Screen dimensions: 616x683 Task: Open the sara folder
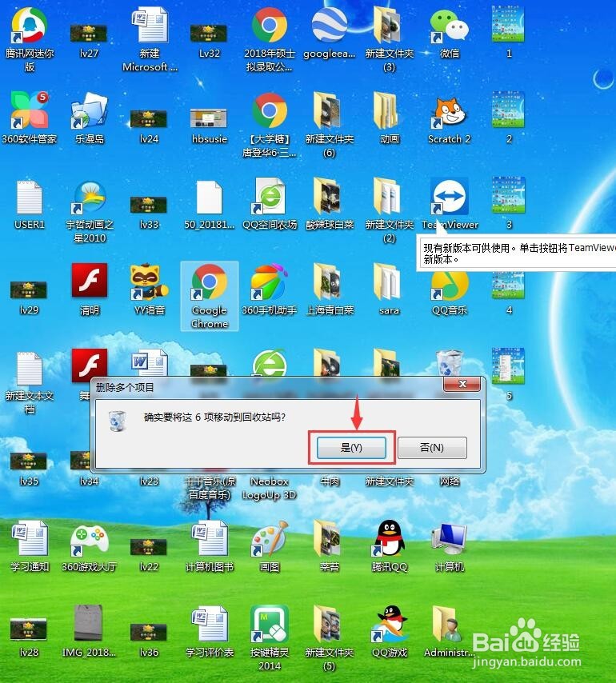point(389,282)
